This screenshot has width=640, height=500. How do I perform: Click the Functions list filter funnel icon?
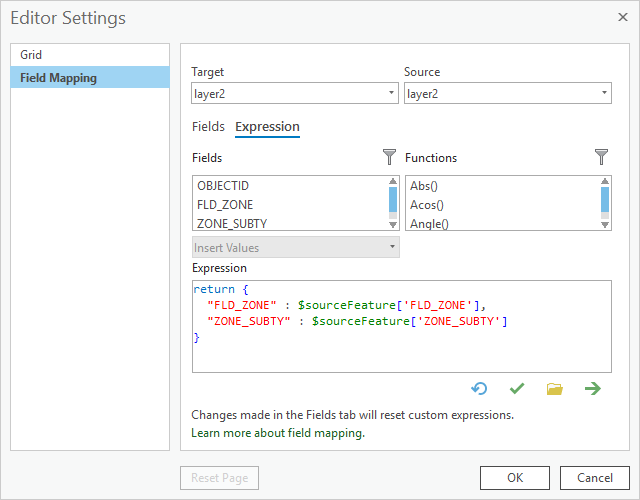coord(601,157)
